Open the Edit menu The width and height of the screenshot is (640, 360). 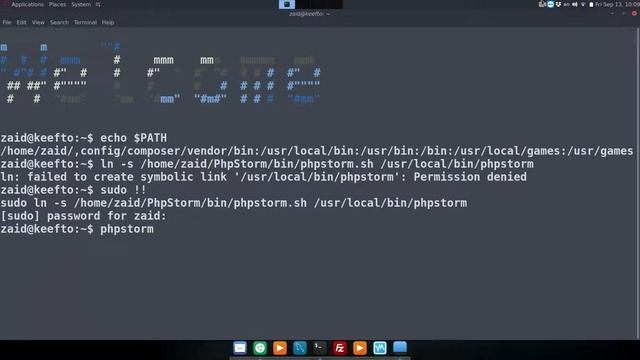[x=21, y=22]
